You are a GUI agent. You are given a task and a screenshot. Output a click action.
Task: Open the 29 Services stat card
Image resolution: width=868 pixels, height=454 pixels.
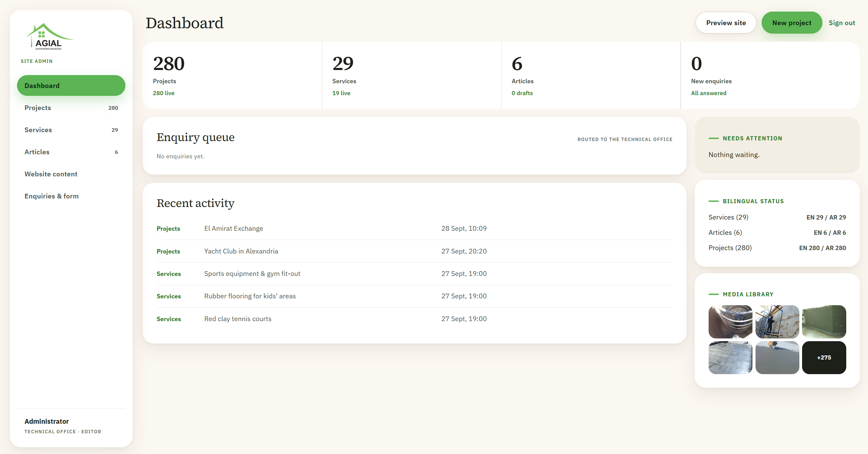412,75
